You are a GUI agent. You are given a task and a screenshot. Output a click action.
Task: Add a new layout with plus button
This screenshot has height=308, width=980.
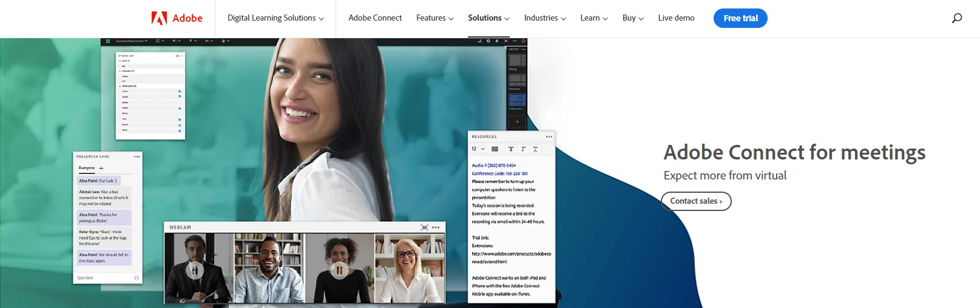pos(517,121)
